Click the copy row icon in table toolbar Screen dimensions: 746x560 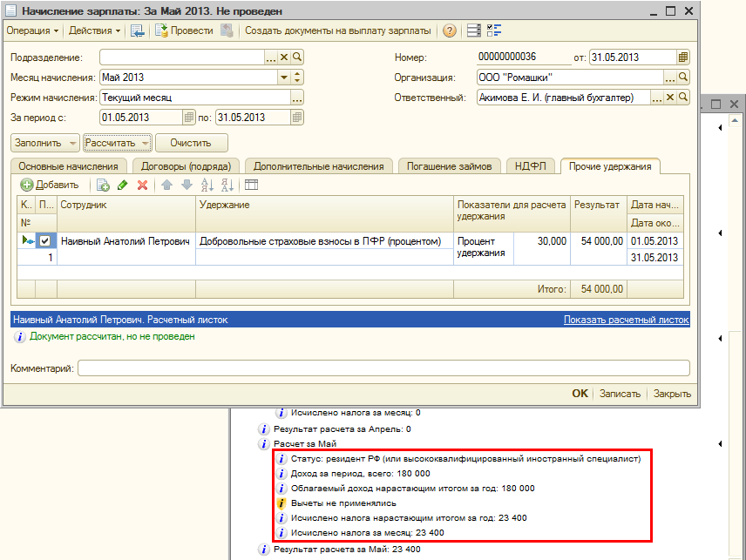point(103,185)
